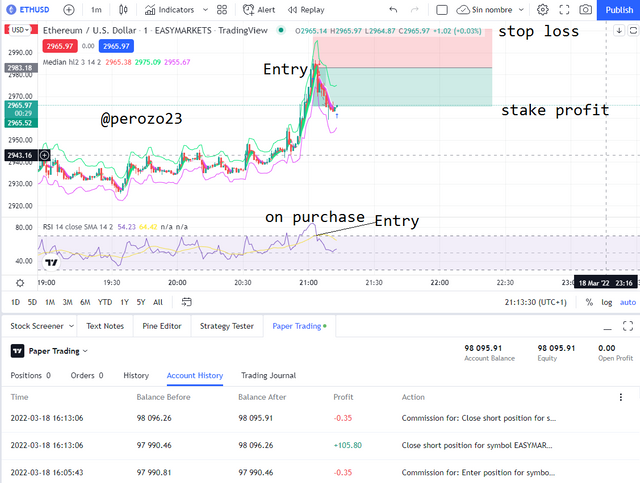
Task: Open chart settings gear
Action: coord(542,9)
